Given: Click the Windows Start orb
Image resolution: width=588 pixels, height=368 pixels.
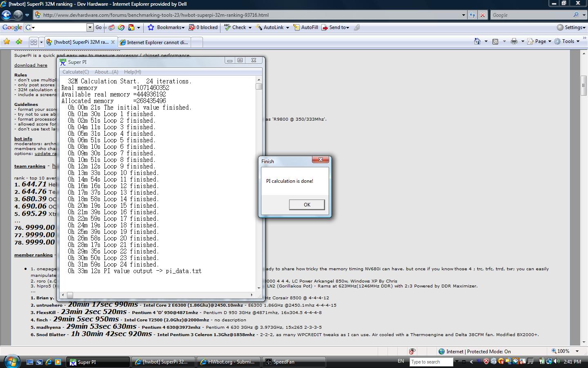Looking at the screenshot, I should pyautogui.click(x=11, y=361).
